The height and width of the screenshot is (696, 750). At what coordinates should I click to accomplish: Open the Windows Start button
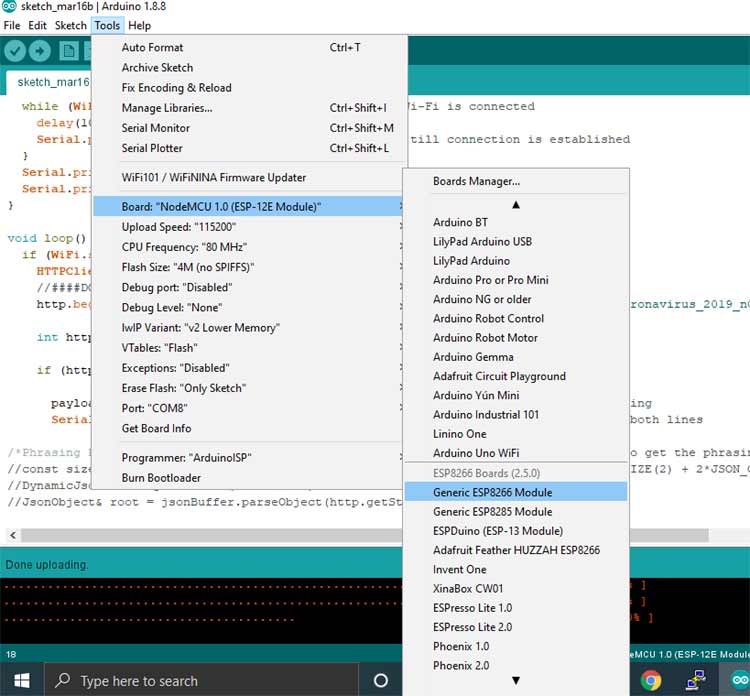pyautogui.click(x=22, y=680)
